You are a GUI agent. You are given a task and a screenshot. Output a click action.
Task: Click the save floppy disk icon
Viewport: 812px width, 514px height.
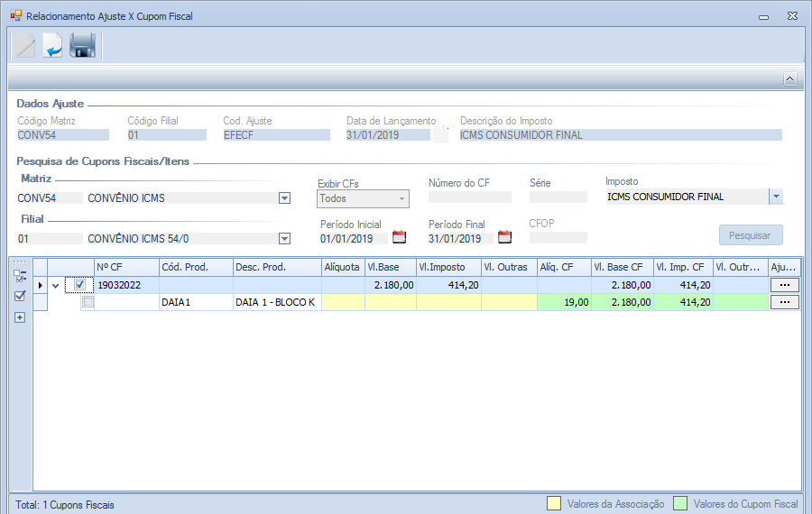pos(82,45)
